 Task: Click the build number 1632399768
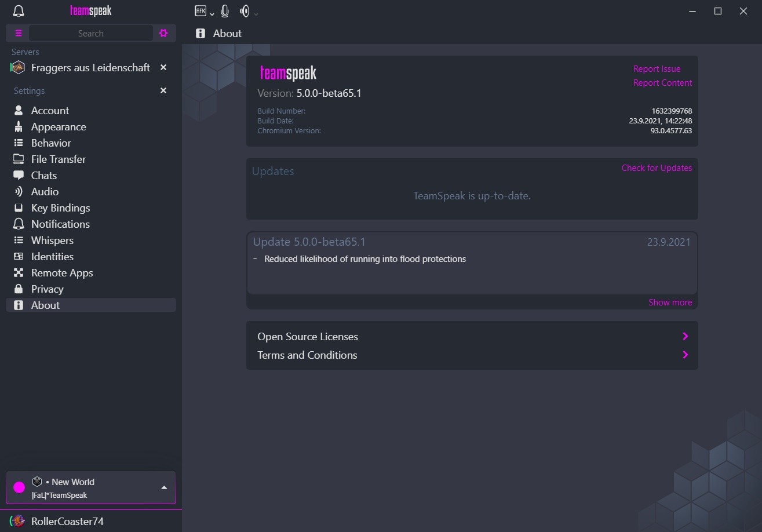(x=672, y=111)
